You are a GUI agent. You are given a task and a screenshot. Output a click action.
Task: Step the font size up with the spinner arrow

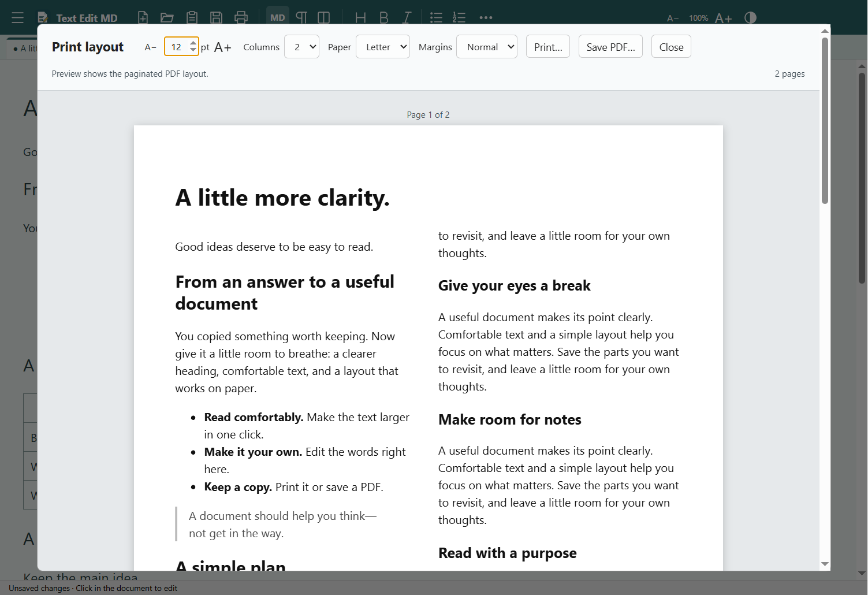[193, 43]
